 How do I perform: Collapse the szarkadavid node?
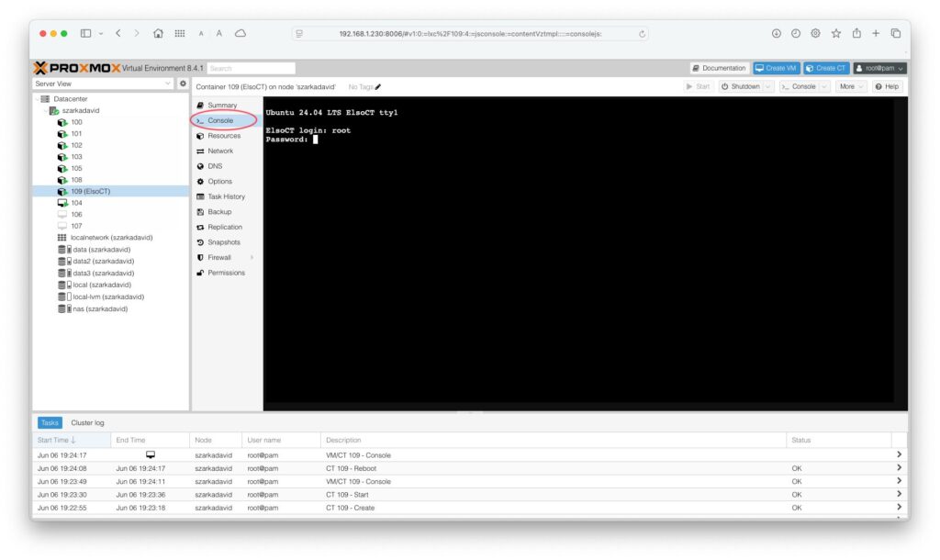pyautogui.click(x=46, y=111)
